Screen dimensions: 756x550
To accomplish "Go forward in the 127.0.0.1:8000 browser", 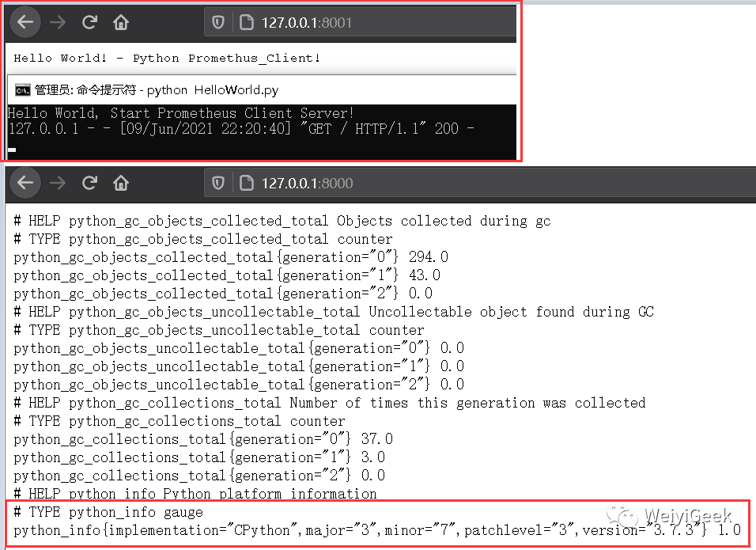I will [x=58, y=183].
